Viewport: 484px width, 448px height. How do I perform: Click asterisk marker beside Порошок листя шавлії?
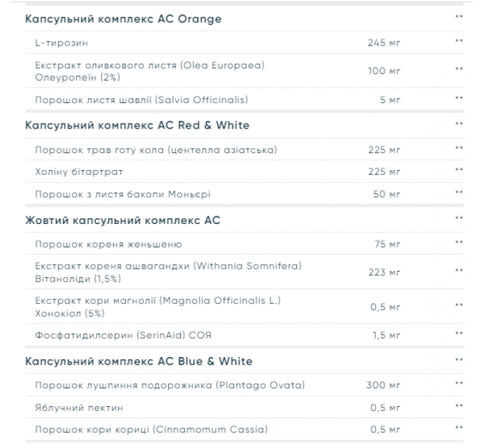click(459, 98)
